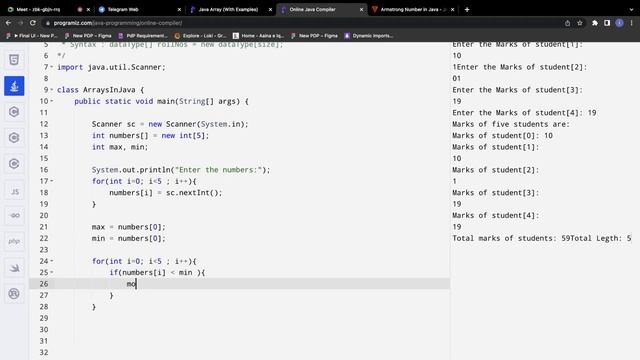
Task: Switch to Java Array (With Examples) tab
Action: coord(228,9)
